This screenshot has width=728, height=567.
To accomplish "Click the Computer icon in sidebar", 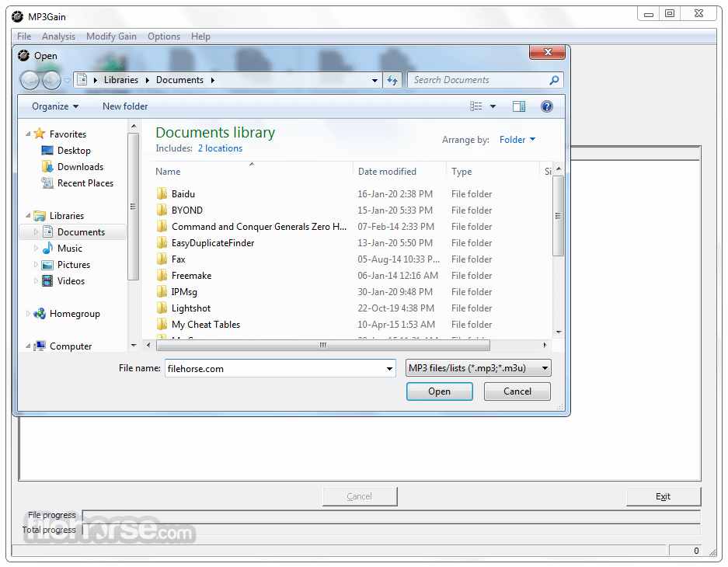I will click(x=40, y=346).
